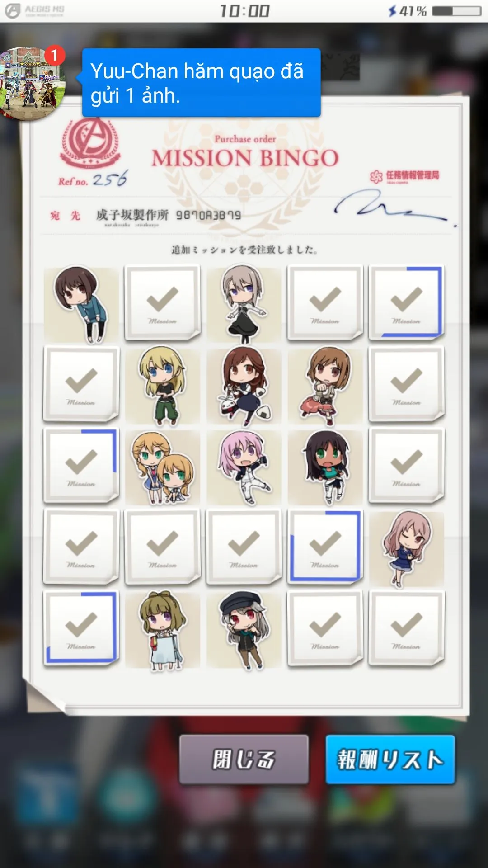
Task: Select the red-brown haired girl with rabbit plush
Action: 244,385
